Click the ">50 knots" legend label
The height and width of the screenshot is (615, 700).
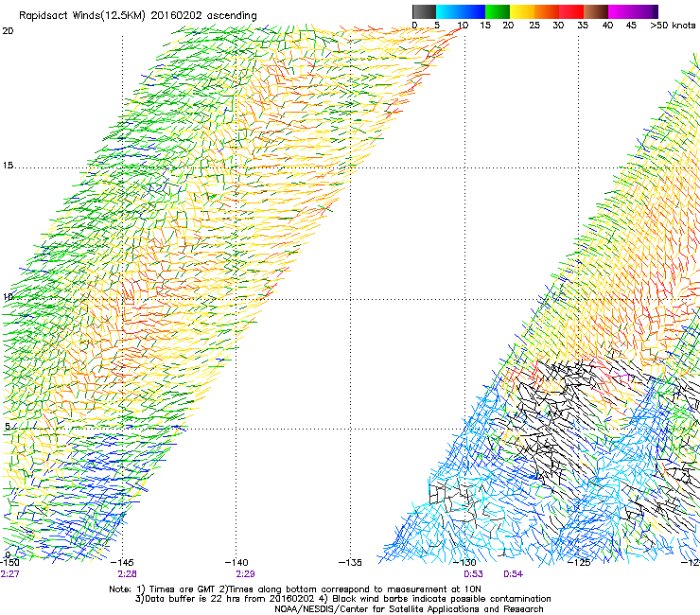673,26
